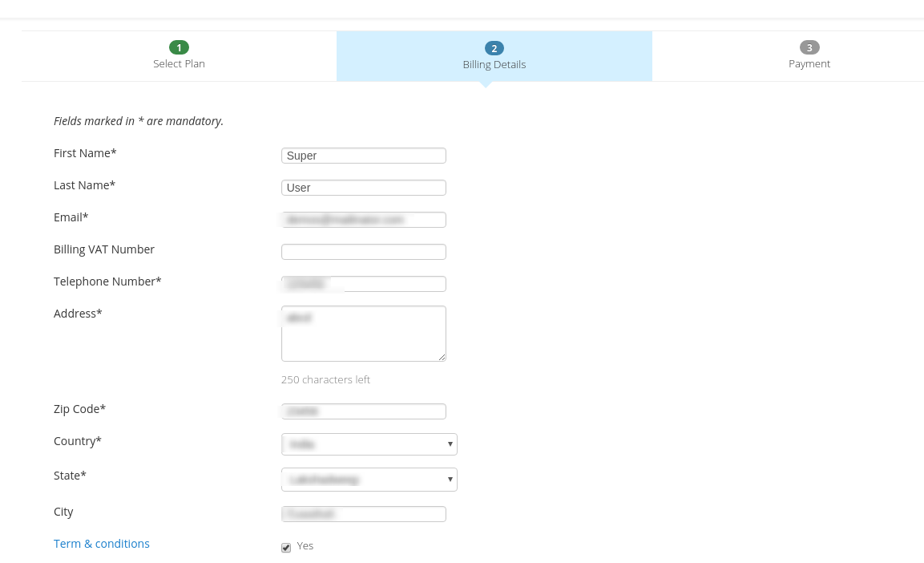Focus the Zip Code input
Screen dimensions: 924x563
tap(363, 411)
